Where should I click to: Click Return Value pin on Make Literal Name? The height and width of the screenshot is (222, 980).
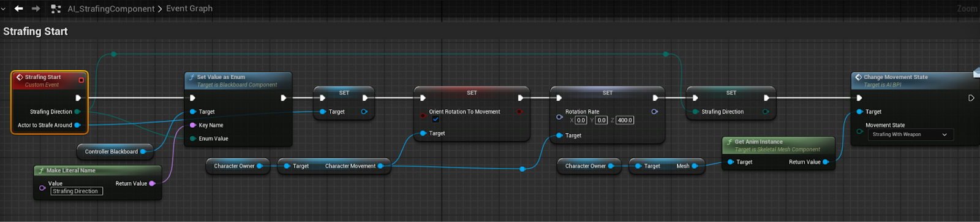(x=152, y=183)
